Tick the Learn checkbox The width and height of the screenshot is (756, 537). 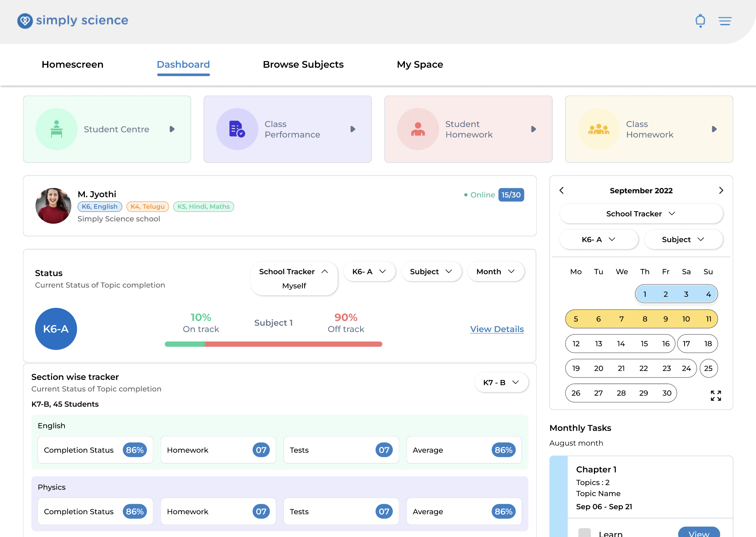(x=584, y=533)
